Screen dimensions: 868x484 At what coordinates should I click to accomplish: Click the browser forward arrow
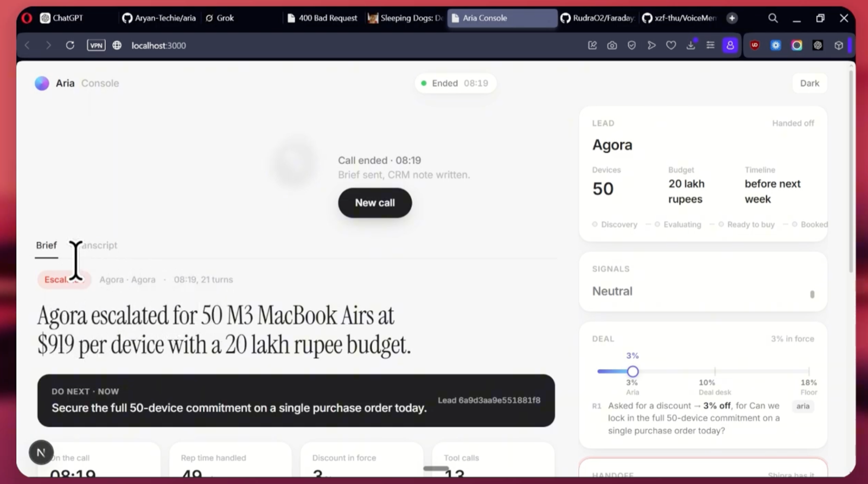pyautogui.click(x=48, y=46)
